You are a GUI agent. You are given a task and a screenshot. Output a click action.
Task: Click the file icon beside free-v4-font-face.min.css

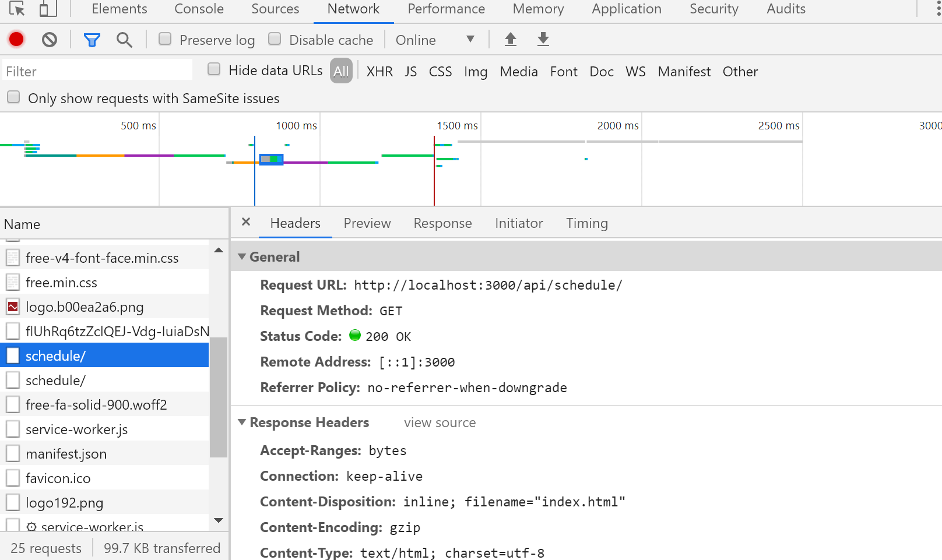coord(13,258)
